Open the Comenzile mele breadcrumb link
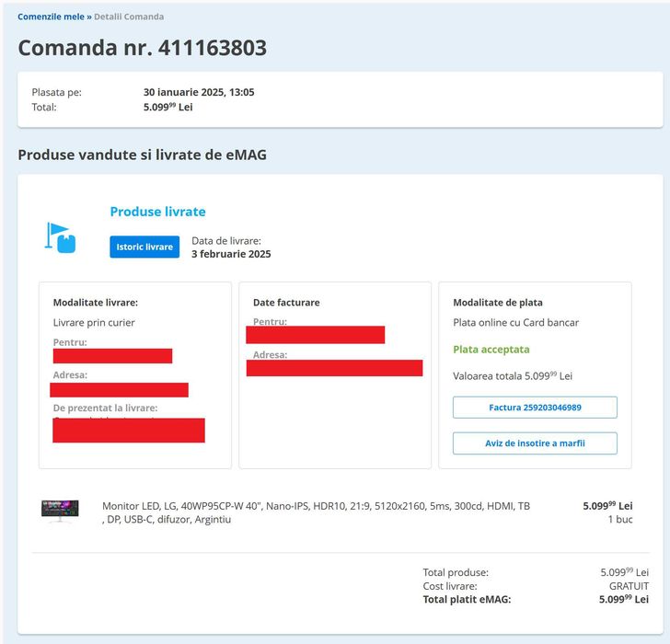Viewport: 670px width, 644px height. [x=51, y=17]
